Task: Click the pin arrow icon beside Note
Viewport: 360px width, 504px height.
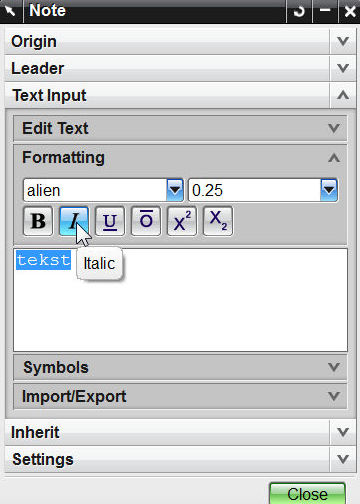Action: click(x=11, y=11)
